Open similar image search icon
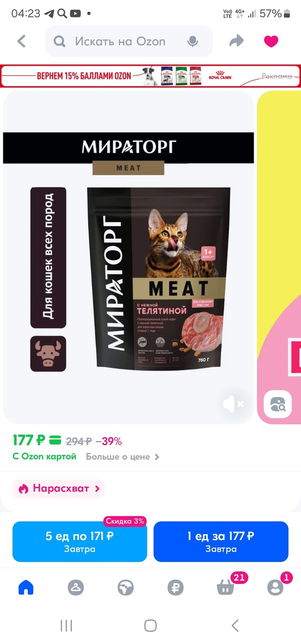The height and width of the screenshot is (644, 301). (x=277, y=403)
